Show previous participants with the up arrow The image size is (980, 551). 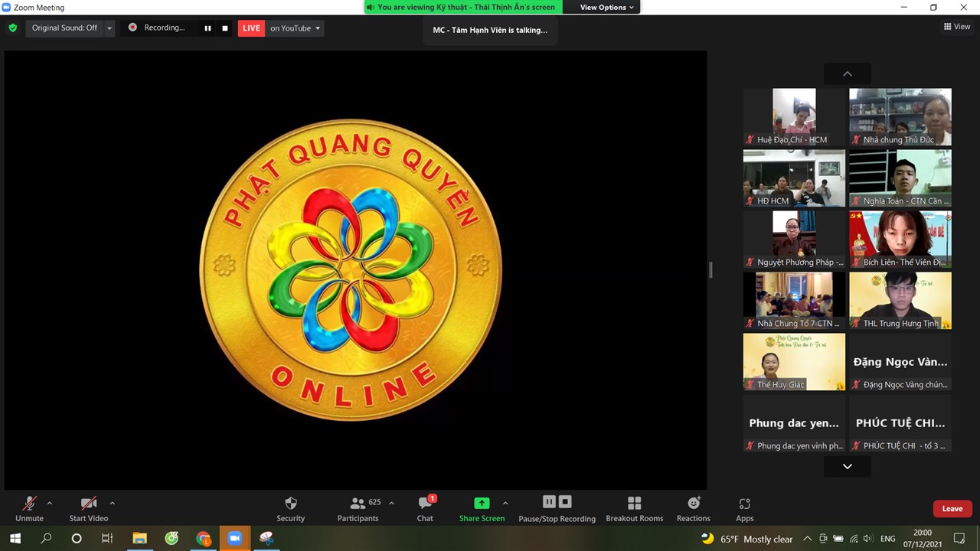(848, 74)
